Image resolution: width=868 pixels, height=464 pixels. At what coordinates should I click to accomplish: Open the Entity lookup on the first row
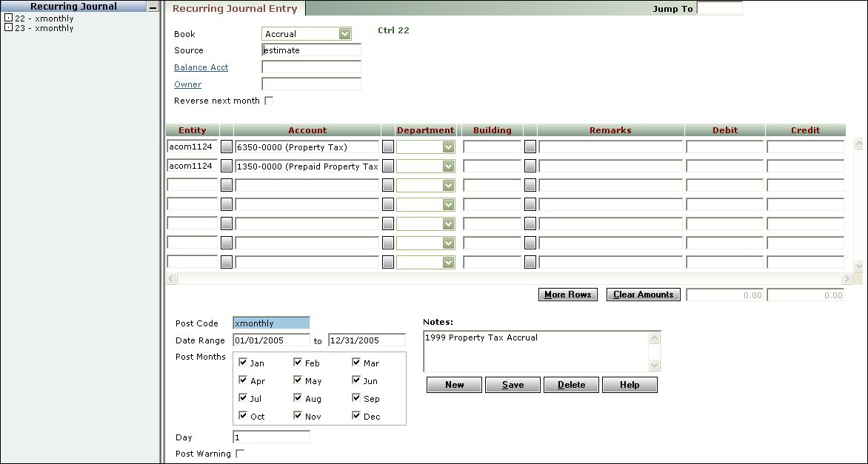click(x=226, y=147)
